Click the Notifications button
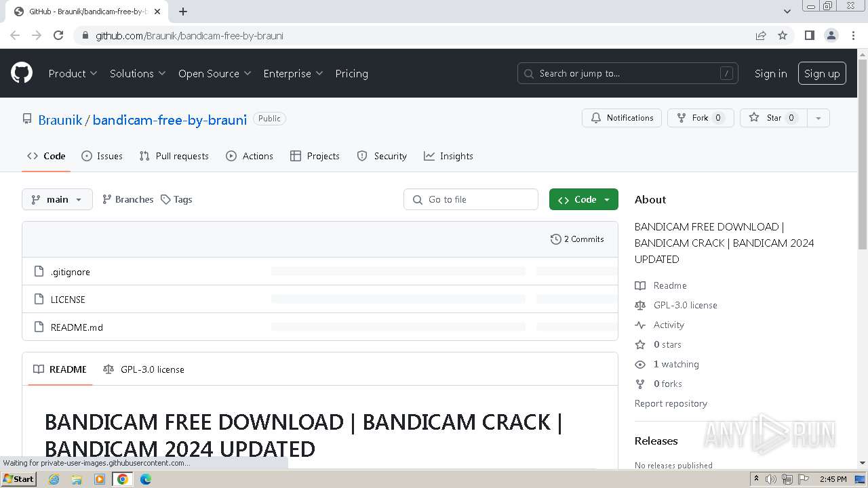 (x=622, y=118)
